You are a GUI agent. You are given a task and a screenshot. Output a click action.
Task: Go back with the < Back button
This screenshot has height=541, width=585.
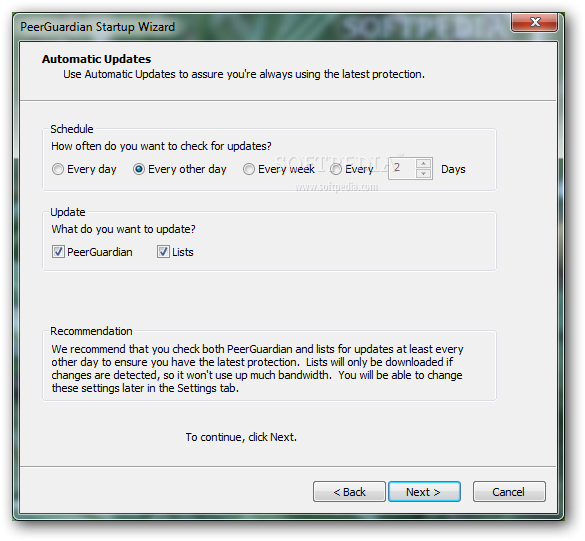pyautogui.click(x=349, y=492)
